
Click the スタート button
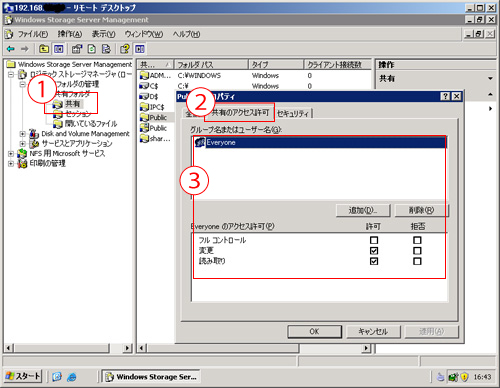coord(23,376)
